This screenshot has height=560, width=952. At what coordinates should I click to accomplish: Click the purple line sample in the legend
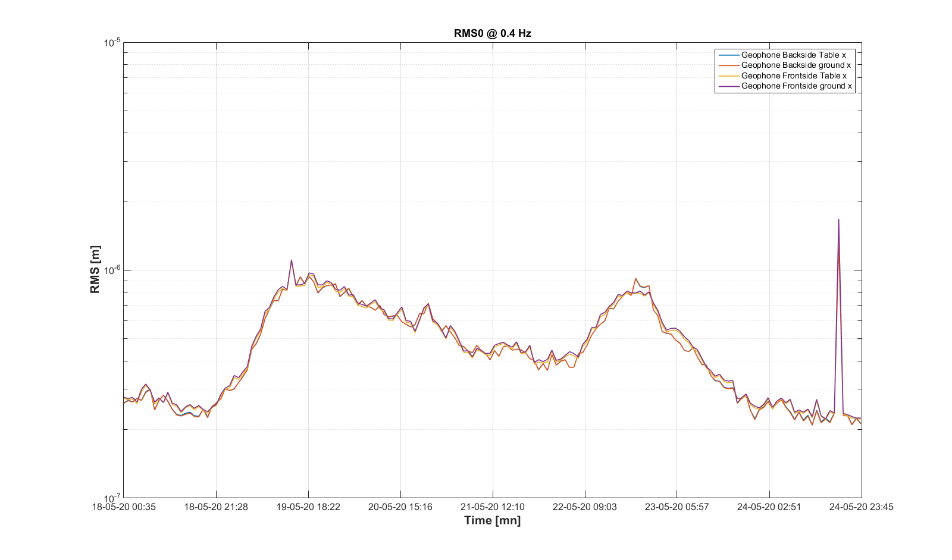pyautogui.click(x=728, y=86)
